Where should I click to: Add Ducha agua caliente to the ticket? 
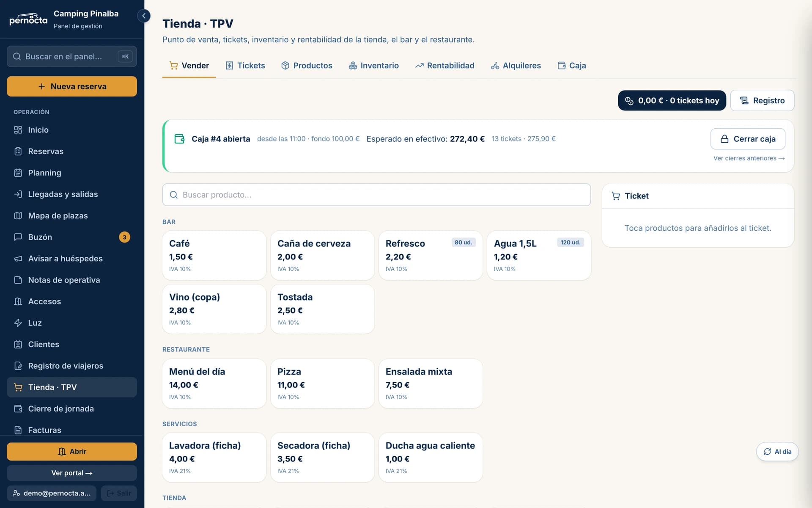click(x=431, y=458)
